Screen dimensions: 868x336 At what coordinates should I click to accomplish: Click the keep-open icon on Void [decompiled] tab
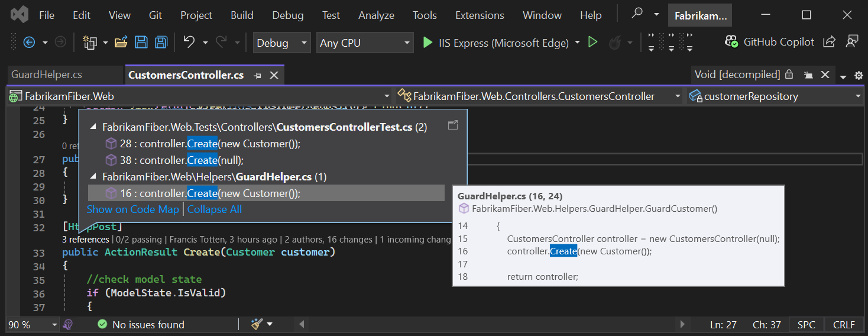(808, 75)
